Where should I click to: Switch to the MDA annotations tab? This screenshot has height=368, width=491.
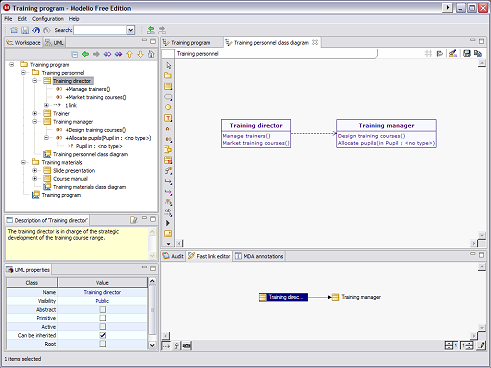click(259, 256)
